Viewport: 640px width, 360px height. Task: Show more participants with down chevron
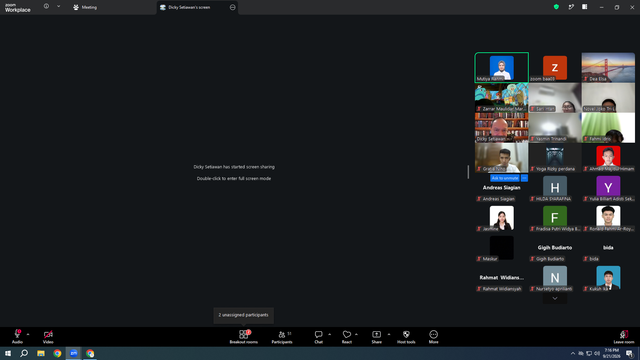(x=555, y=298)
